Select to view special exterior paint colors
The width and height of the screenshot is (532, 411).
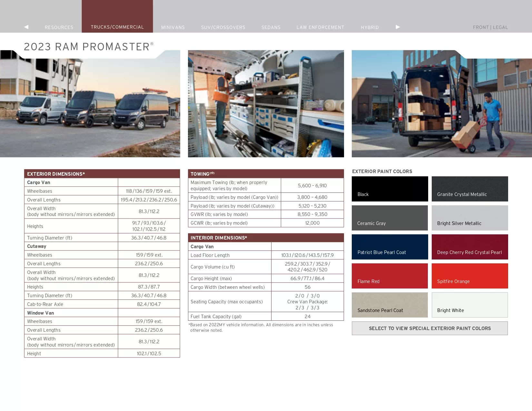[x=430, y=328]
